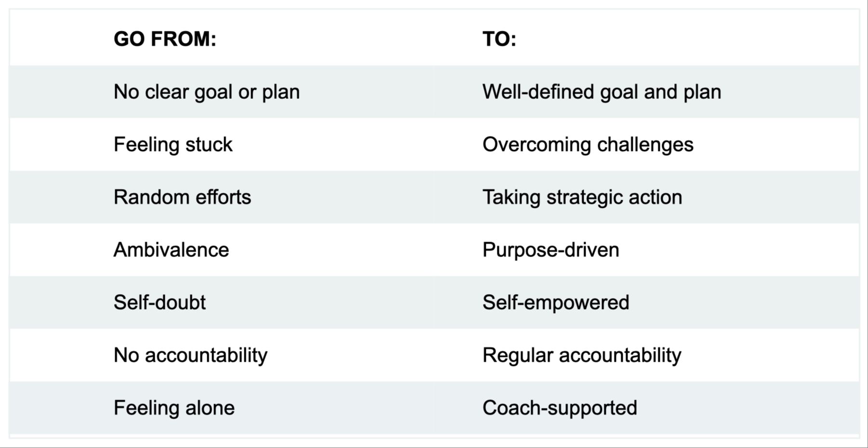The height and width of the screenshot is (448, 868).
Task: Click the 'GO FROM:' column header
Action: click(x=165, y=39)
